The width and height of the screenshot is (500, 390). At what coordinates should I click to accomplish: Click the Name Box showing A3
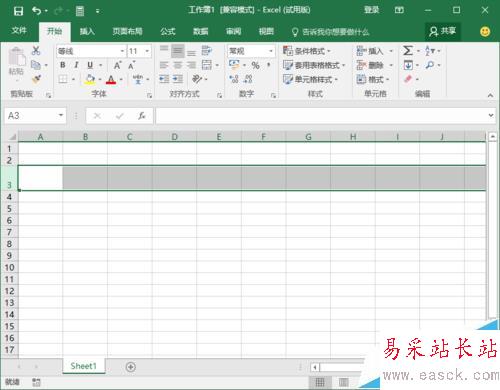tap(35, 116)
